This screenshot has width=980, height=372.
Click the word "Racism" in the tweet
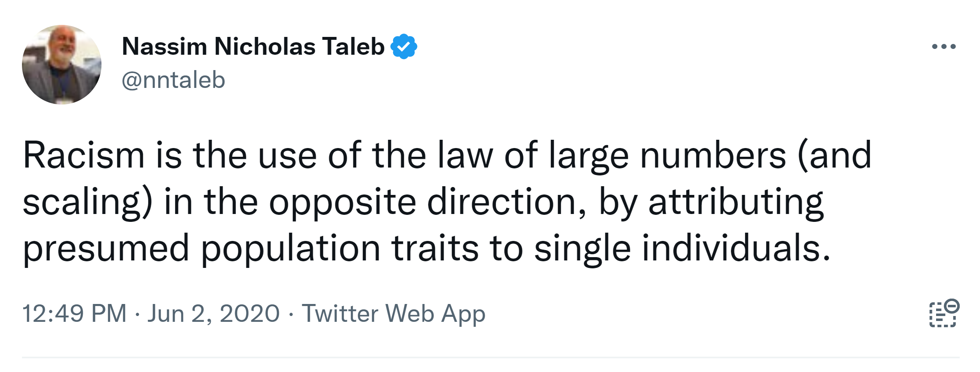[x=84, y=156]
